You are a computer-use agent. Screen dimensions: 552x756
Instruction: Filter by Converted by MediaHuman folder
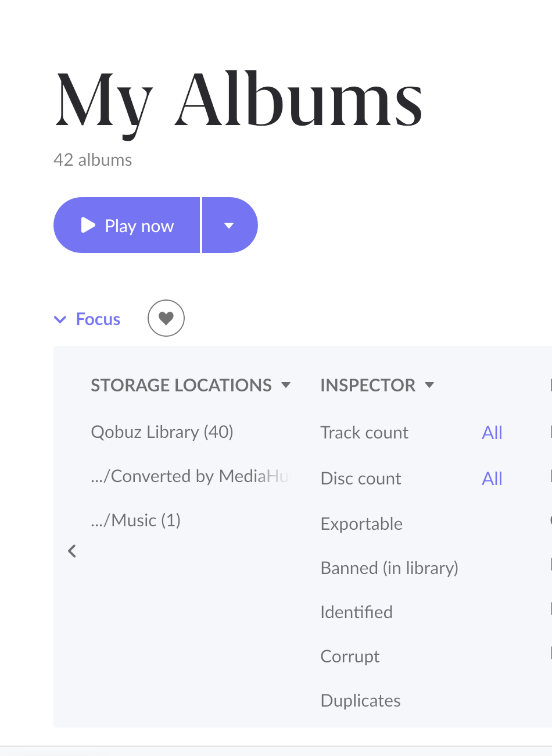190,476
